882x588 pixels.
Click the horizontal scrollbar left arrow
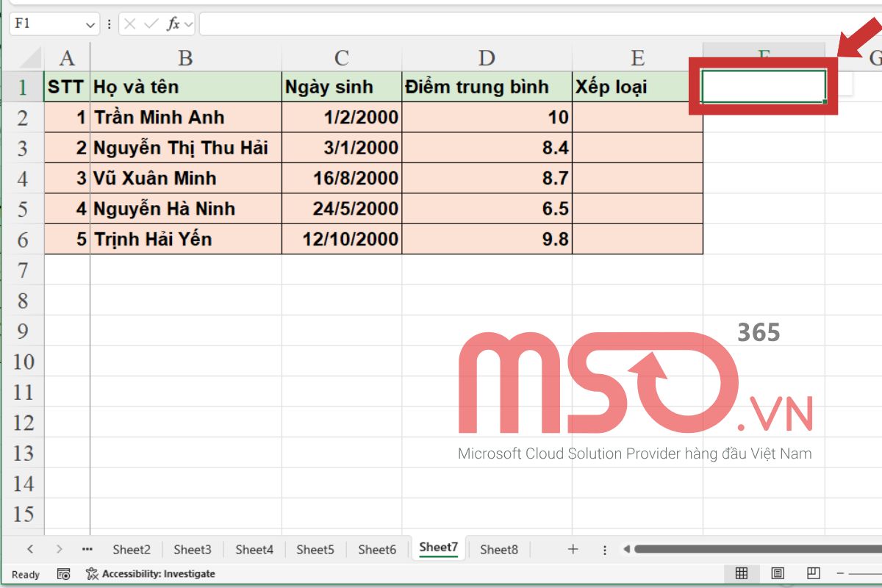(x=626, y=549)
